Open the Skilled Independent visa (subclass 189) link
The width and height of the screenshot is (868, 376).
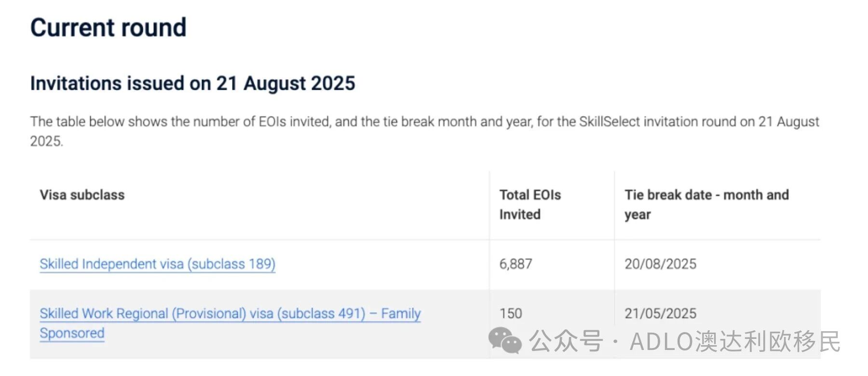click(x=157, y=264)
